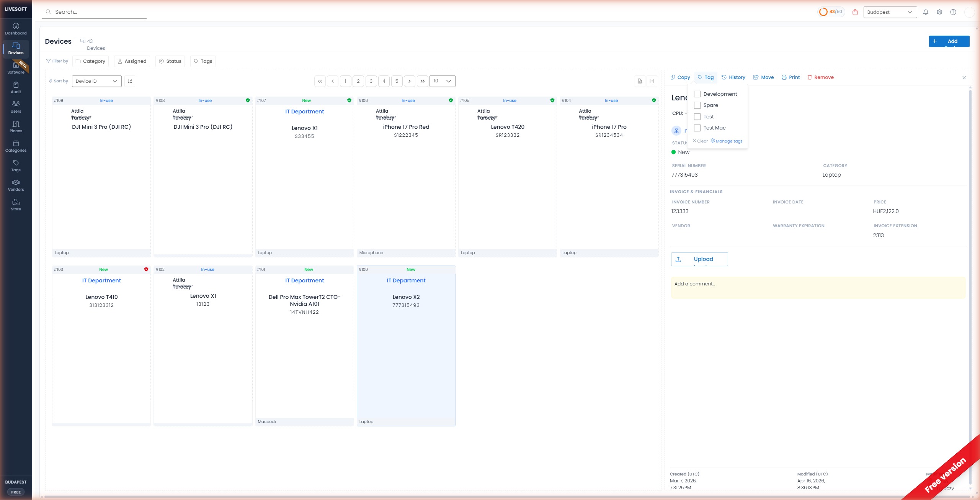The image size is (980, 500).
Task: Open the Device ID sort dropdown
Action: [96, 81]
